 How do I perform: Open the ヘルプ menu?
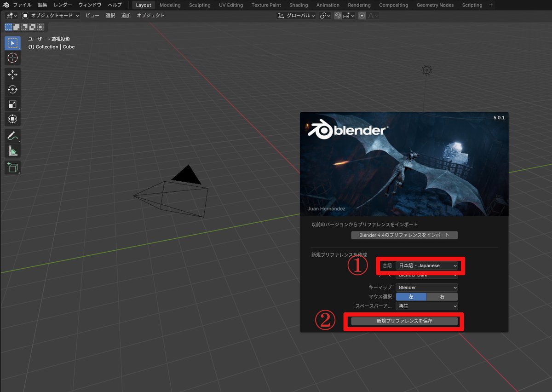pyautogui.click(x=115, y=5)
